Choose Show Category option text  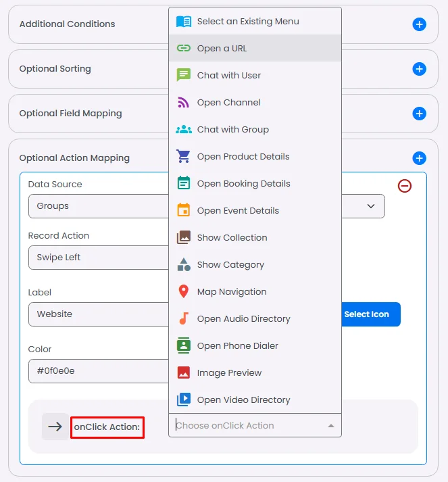[x=231, y=265]
